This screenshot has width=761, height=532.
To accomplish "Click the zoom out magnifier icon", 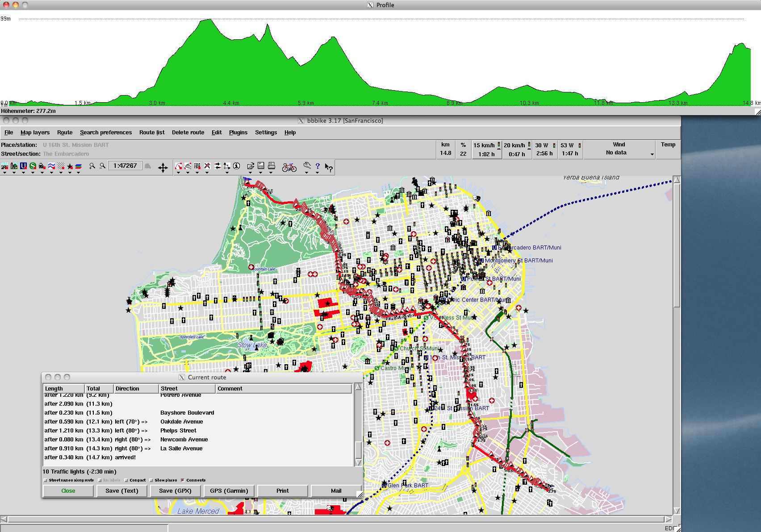I will coord(102,166).
